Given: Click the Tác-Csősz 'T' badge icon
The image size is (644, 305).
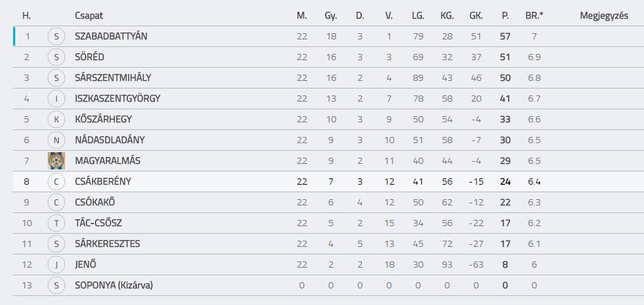Looking at the screenshot, I should coord(56,223).
